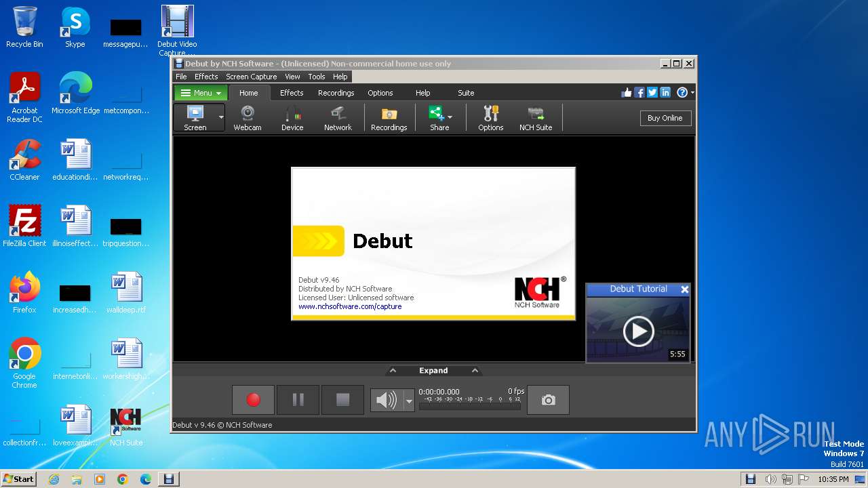868x488 pixels.
Task: Switch to the Options ribbon tab
Action: point(380,93)
